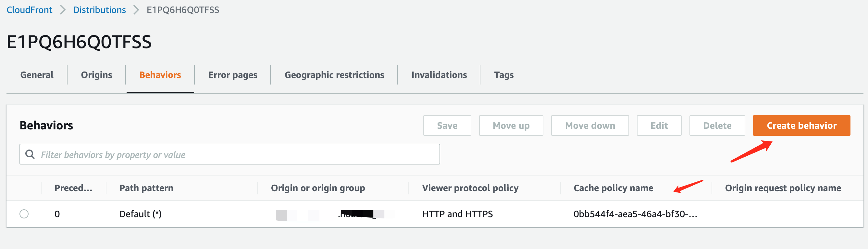Click the HTTP and HTTPS cell
The width and height of the screenshot is (868, 249).
click(457, 214)
